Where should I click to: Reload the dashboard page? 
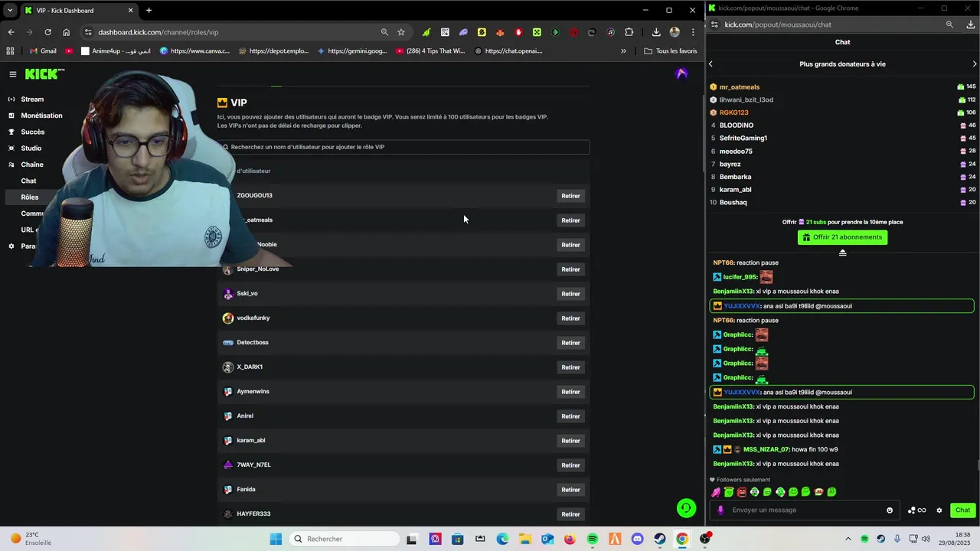[x=47, y=32]
